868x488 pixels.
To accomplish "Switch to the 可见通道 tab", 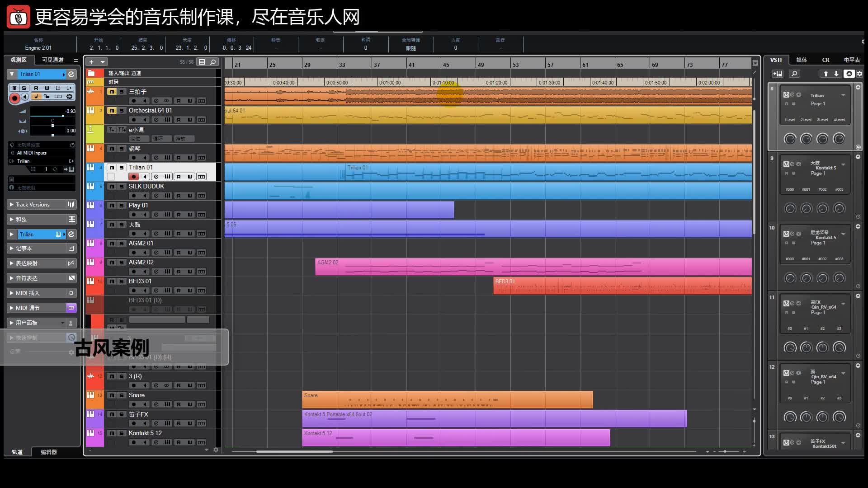I will [x=52, y=60].
